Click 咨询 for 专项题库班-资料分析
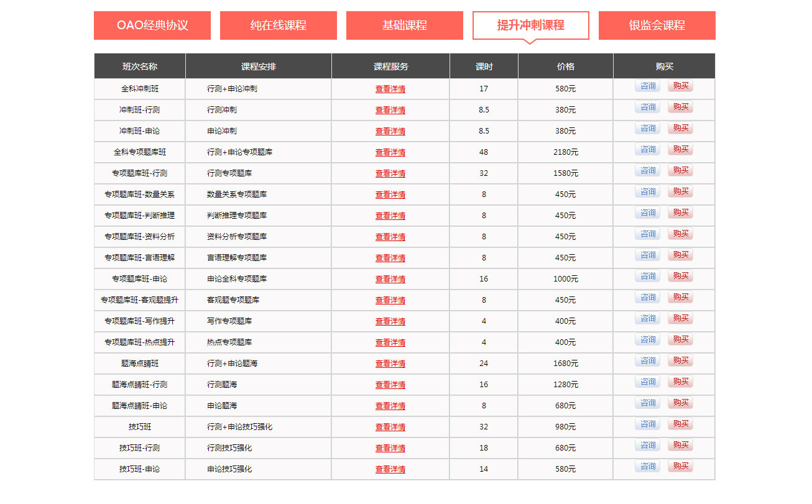 tap(648, 234)
